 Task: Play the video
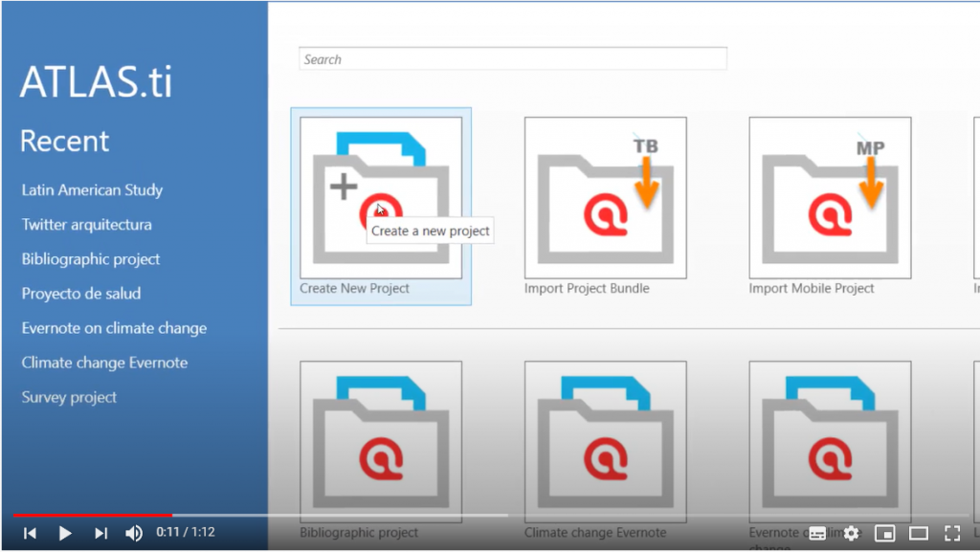(x=65, y=533)
